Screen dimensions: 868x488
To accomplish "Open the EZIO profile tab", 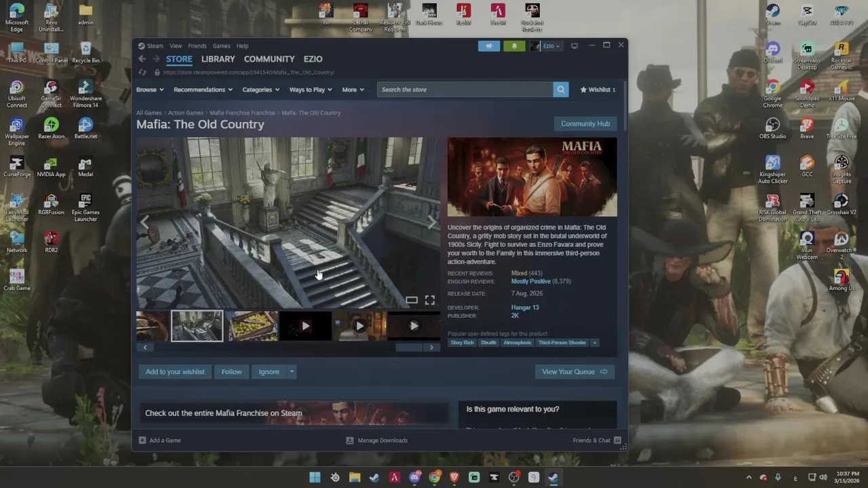I will click(x=313, y=59).
